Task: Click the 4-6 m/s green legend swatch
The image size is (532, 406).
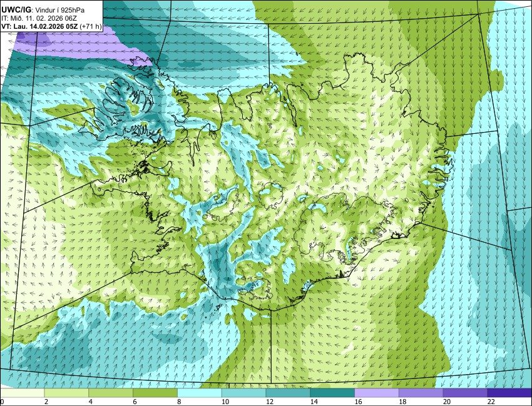Action: (111, 393)
